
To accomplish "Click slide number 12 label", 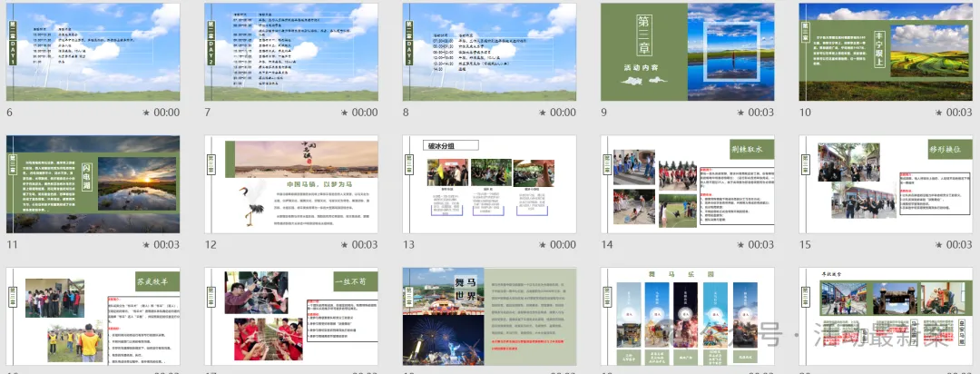I will pyautogui.click(x=211, y=244).
